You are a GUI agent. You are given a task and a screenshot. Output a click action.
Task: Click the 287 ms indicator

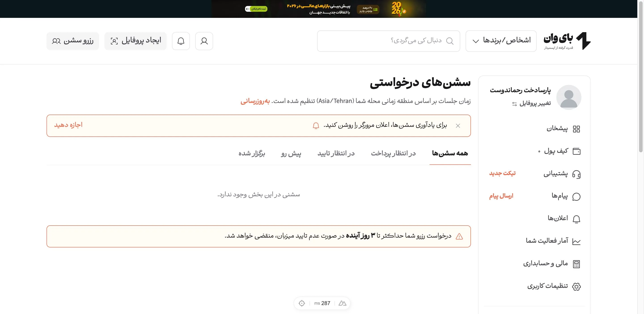point(322,303)
